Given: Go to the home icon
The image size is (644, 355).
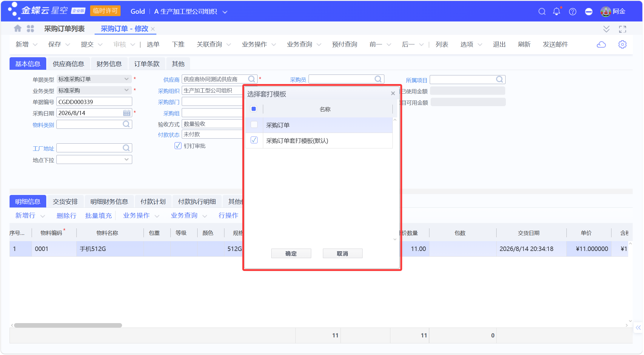Looking at the screenshot, I should tap(18, 28).
